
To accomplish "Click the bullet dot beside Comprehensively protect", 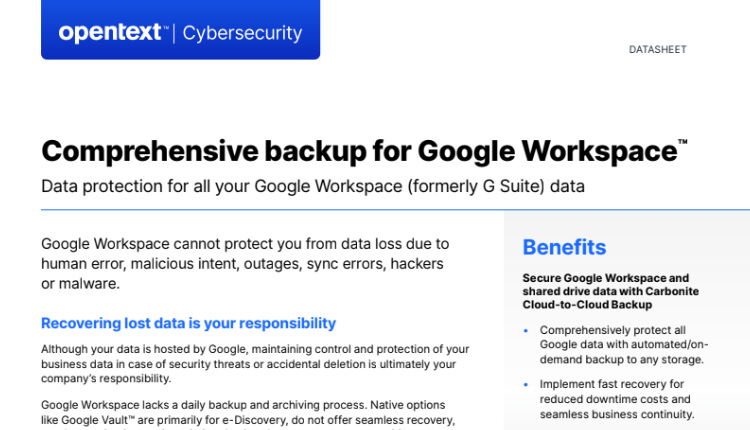I will pyautogui.click(x=526, y=329).
